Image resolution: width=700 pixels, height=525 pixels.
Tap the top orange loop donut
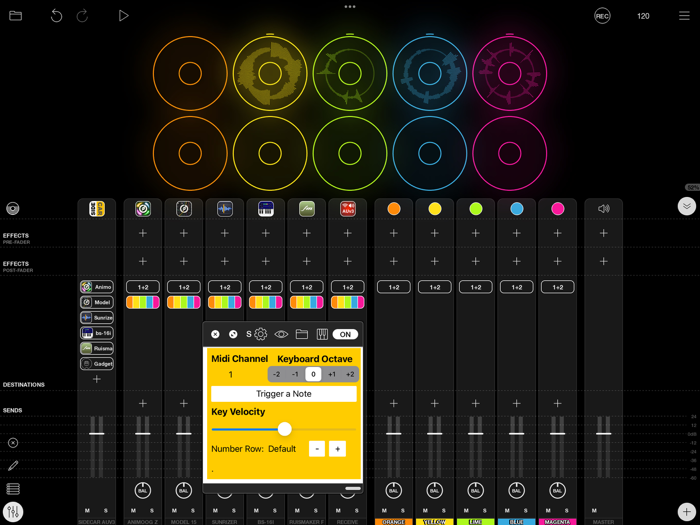click(190, 73)
